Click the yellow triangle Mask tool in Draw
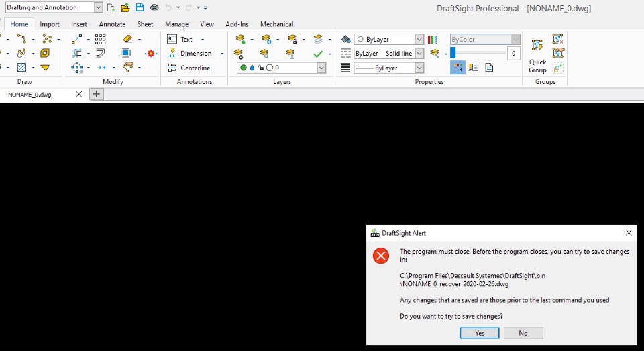Viewport: 644px width, 351px height. point(45,67)
